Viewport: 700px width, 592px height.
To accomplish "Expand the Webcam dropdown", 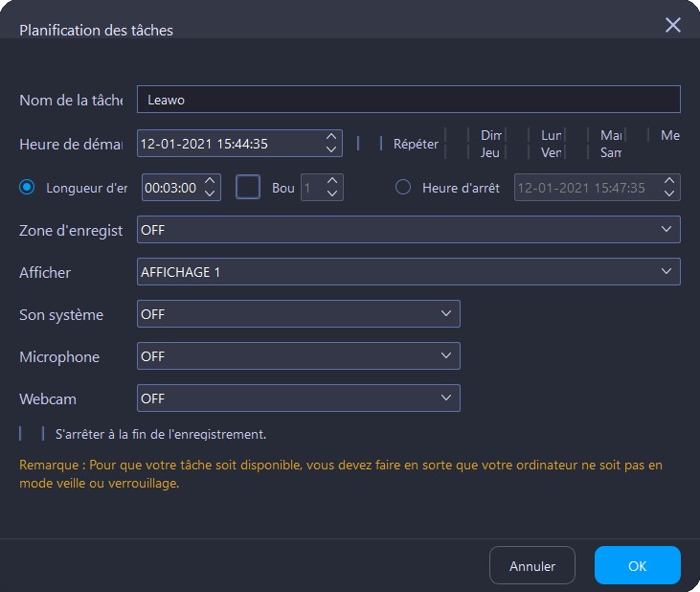I will pos(298,398).
